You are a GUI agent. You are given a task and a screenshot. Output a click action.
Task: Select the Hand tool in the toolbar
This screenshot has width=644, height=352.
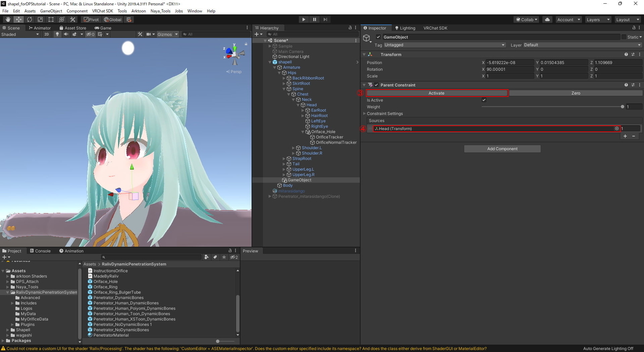[x=8, y=19]
